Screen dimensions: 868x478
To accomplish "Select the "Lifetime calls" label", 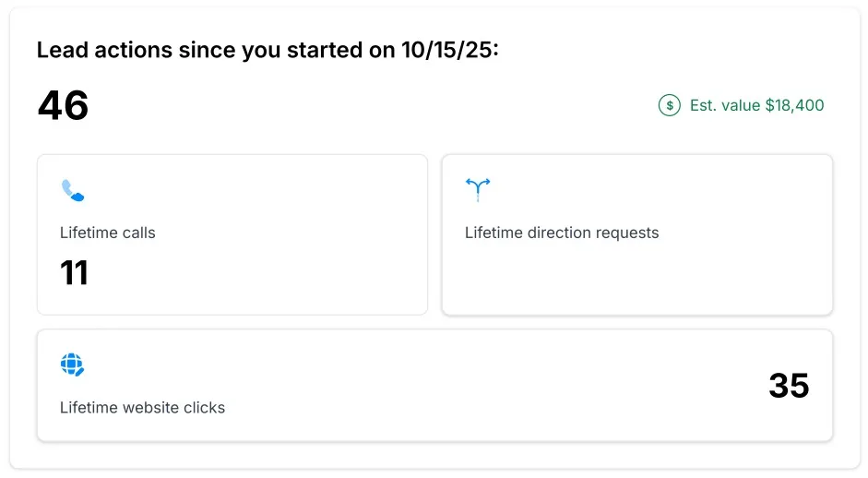I will tap(107, 233).
